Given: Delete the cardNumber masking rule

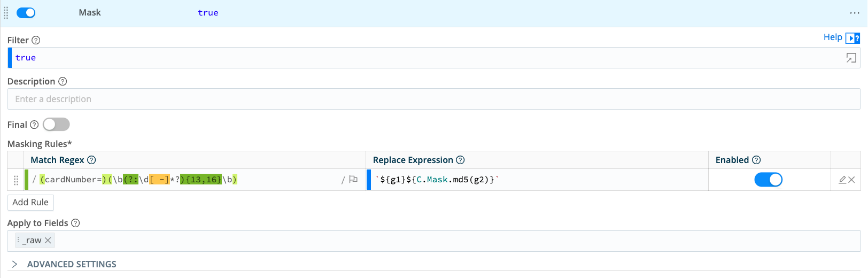Looking at the screenshot, I should tap(851, 180).
